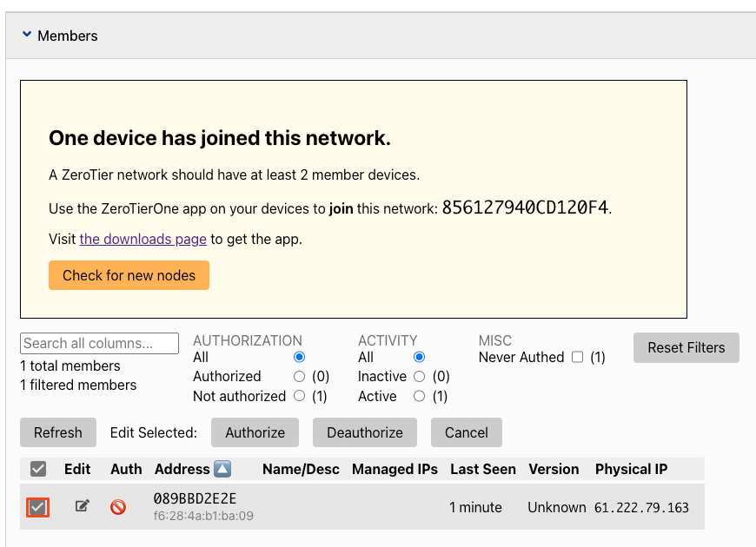Toggle the select-all header checkbox

point(38,469)
